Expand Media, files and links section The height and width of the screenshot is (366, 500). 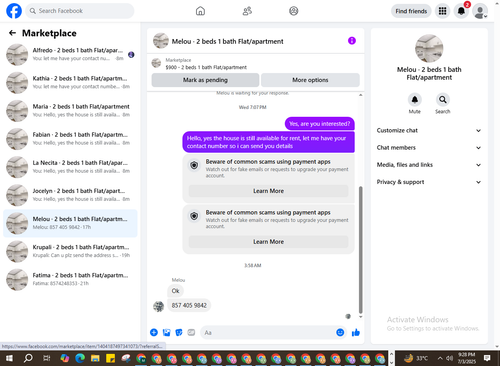tap(429, 165)
